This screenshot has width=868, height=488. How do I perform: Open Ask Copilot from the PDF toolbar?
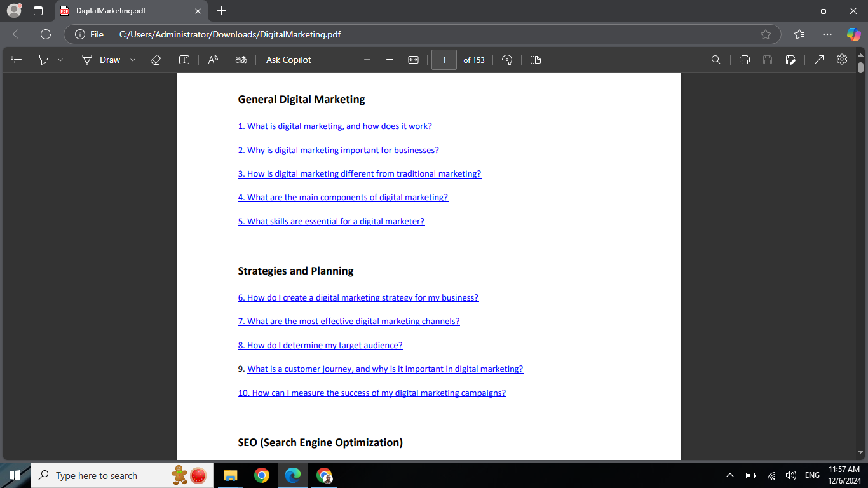[x=287, y=59]
